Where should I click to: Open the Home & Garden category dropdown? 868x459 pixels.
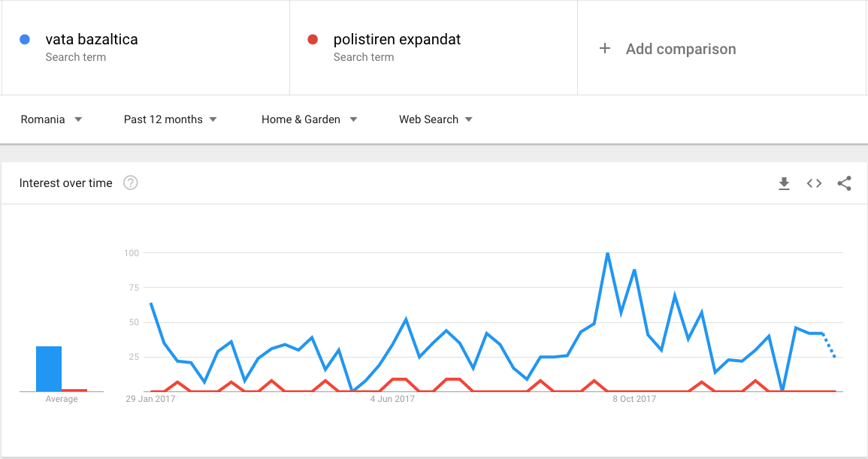pyautogui.click(x=309, y=119)
